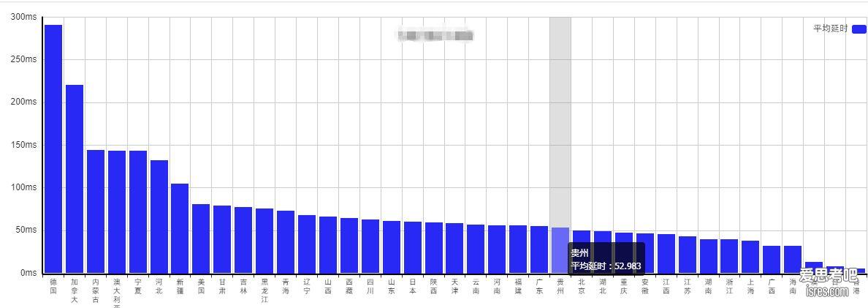Click the 0ms y-axis label

click(x=28, y=273)
